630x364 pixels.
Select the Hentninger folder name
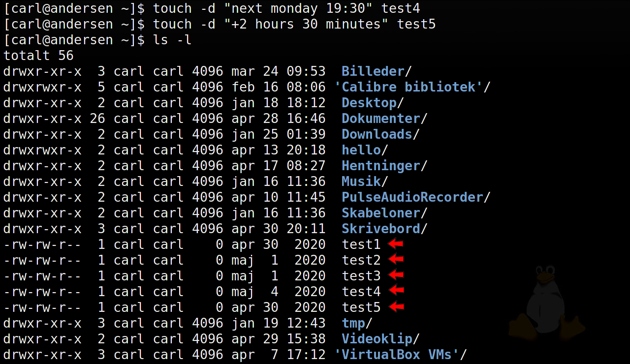(380, 166)
